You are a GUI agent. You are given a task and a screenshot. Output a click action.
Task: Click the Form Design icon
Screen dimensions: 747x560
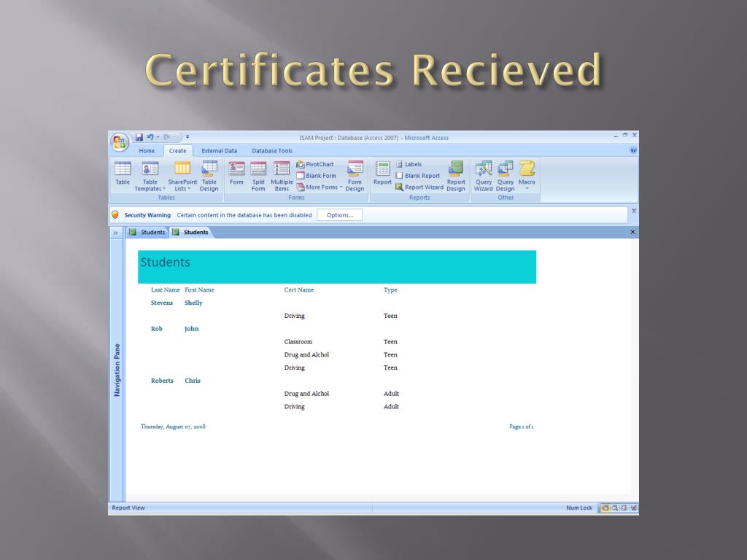355,174
